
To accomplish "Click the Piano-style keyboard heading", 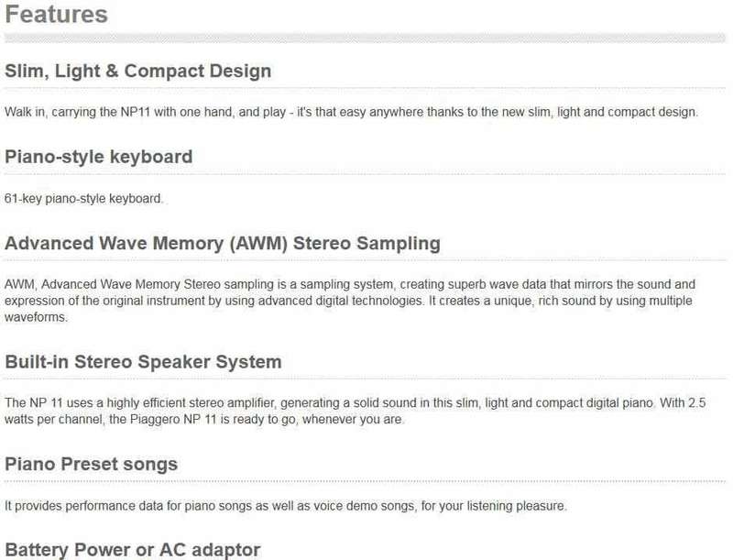I will [99, 157].
